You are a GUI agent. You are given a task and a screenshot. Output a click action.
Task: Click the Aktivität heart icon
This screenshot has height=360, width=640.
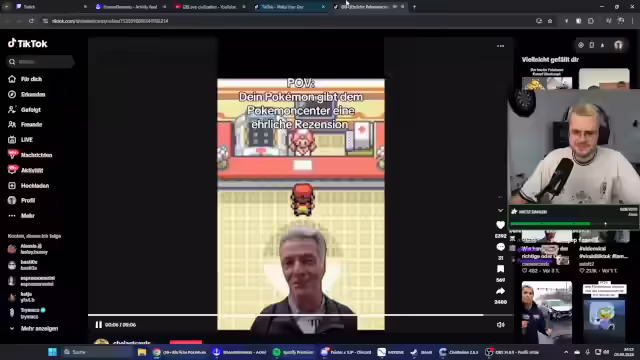click(12, 170)
